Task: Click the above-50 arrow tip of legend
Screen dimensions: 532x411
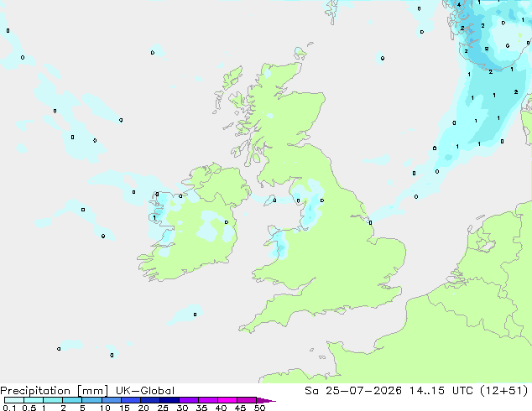Action: pyautogui.click(x=266, y=400)
